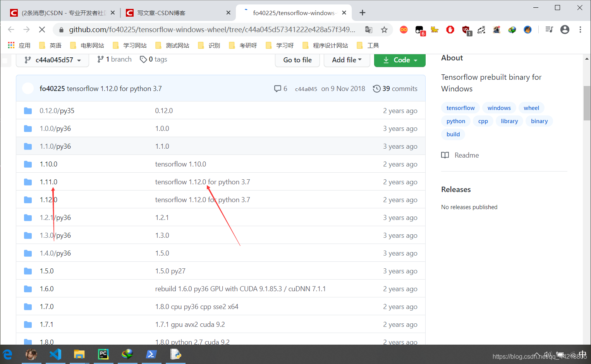Select the library topic tag

[x=509, y=121]
